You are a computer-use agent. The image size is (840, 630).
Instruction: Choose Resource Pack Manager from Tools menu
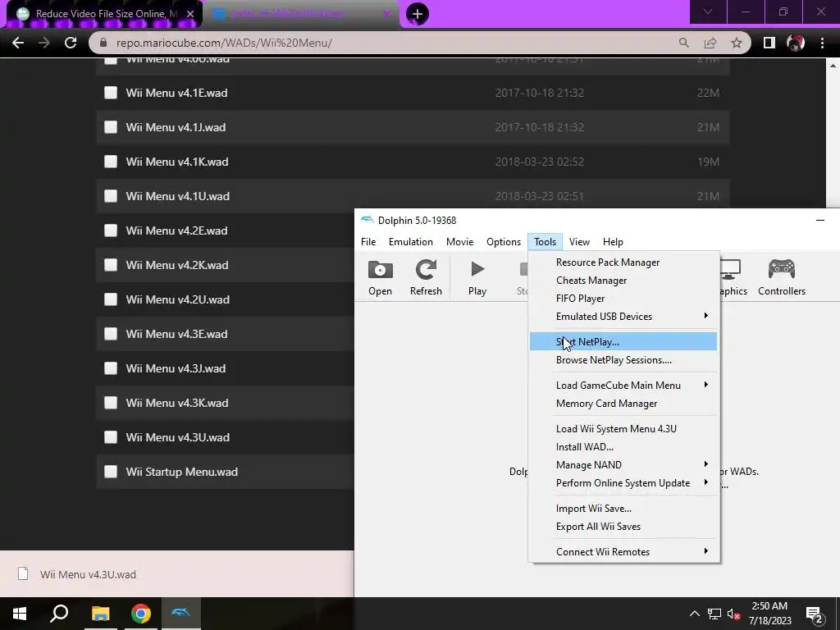[x=623, y=262]
